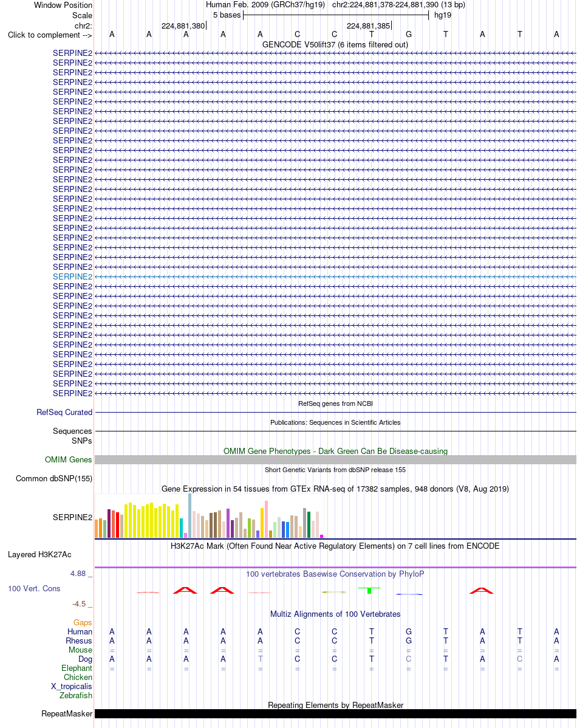Click the 100 Vert. Cons label
Screen dimensions: 577x728
click(x=35, y=589)
